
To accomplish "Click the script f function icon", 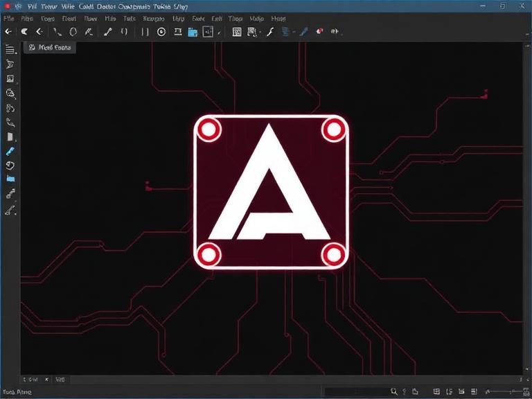I will pos(270,32).
